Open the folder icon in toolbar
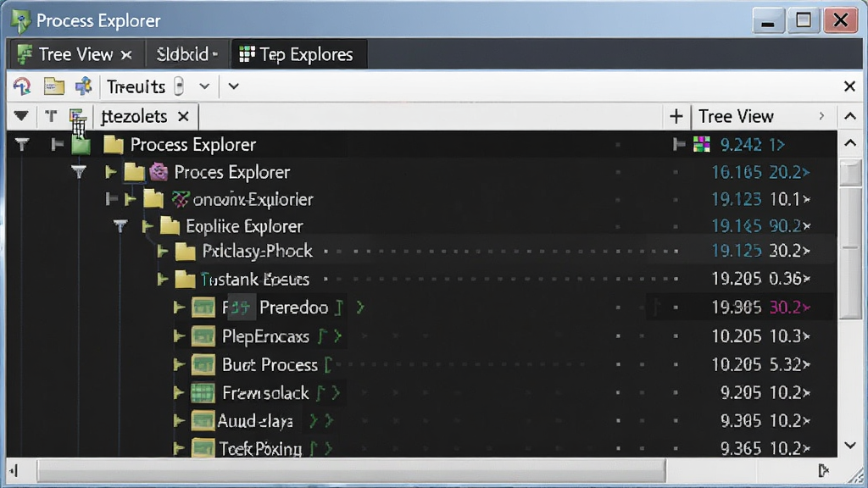This screenshot has width=868, height=488. click(x=53, y=86)
